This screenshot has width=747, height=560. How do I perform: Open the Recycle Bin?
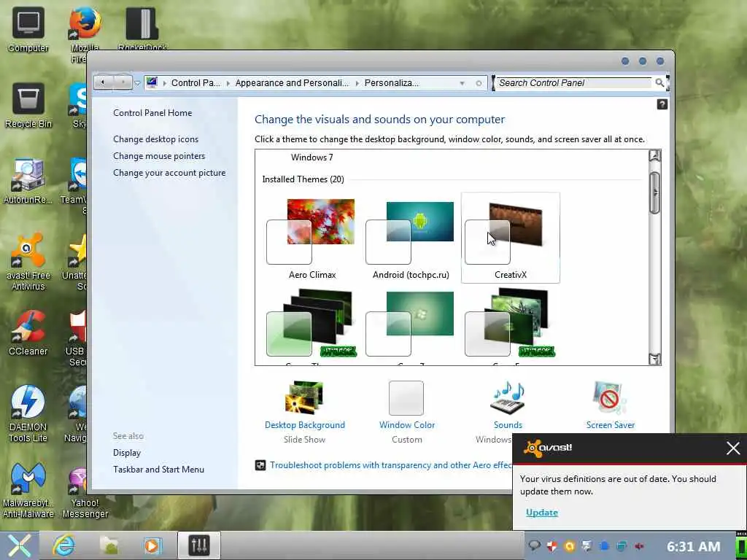[x=28, y=106]
